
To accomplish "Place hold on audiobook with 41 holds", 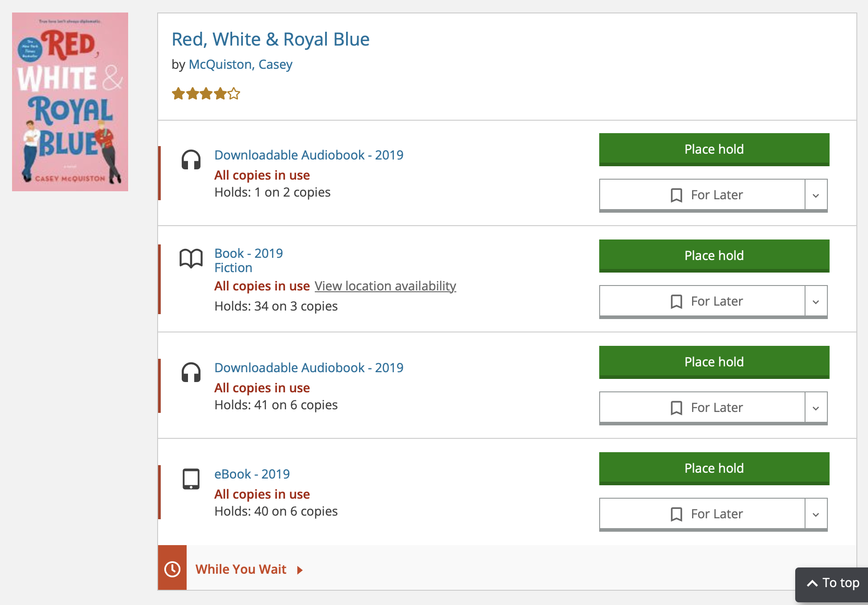I will pos(714,362).
